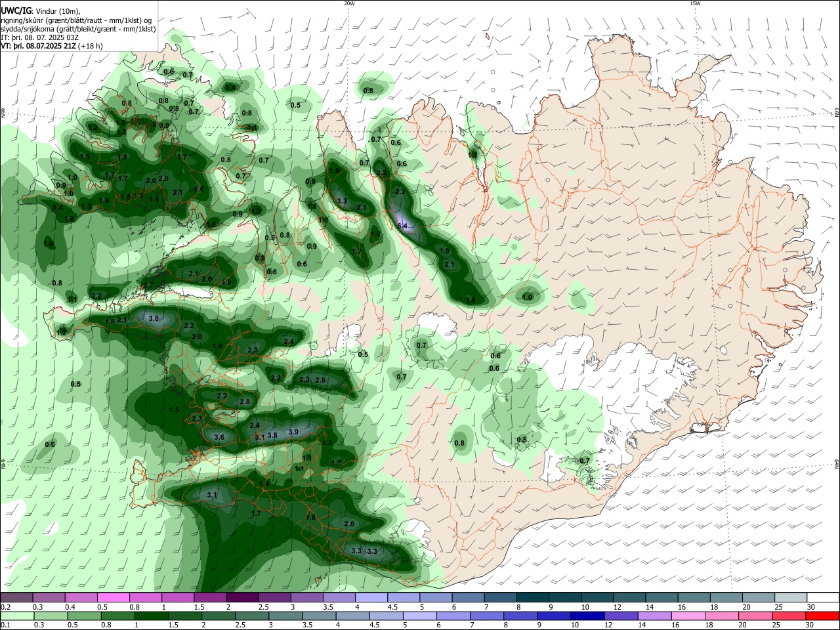
Task: Click the 6.4 precipitation maximum value on the map
Action: coord(403,226)
